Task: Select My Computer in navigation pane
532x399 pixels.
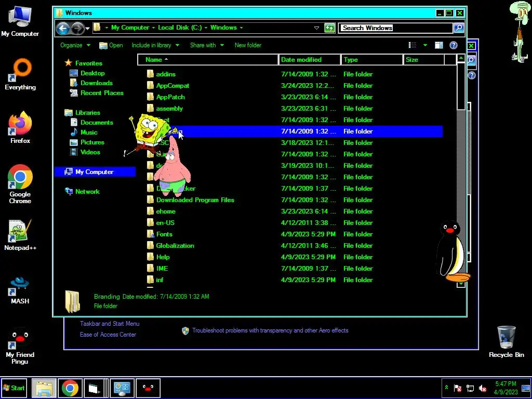Action: (95, 171)
